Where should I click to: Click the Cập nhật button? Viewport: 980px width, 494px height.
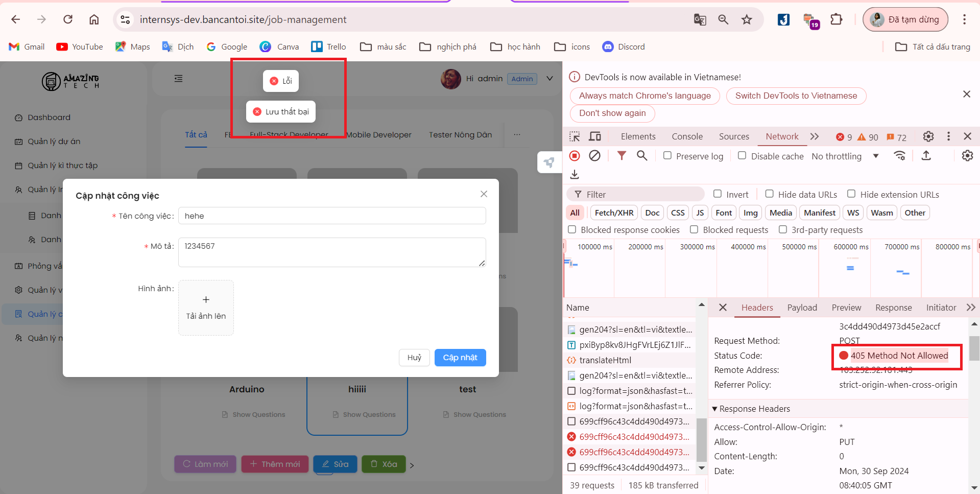pos(460,358)
